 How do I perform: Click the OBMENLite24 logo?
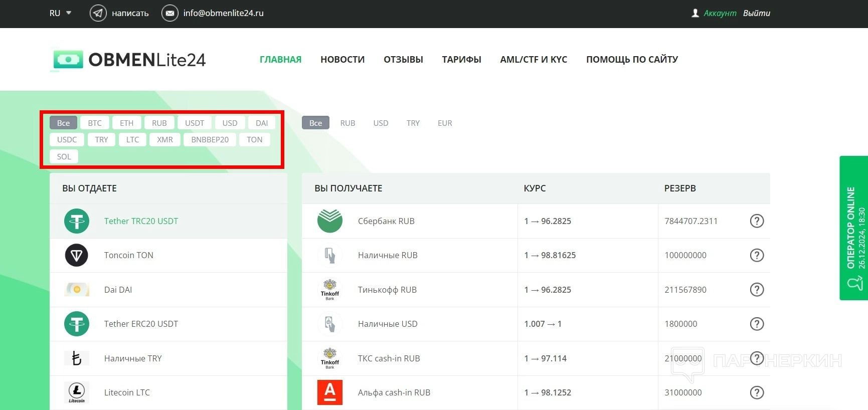point(128,60)
